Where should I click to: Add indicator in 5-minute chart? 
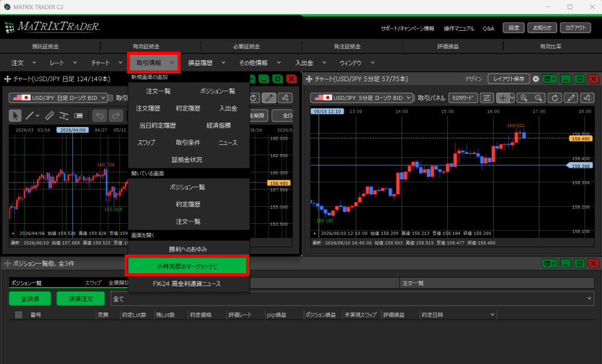[x=587, y=98]
